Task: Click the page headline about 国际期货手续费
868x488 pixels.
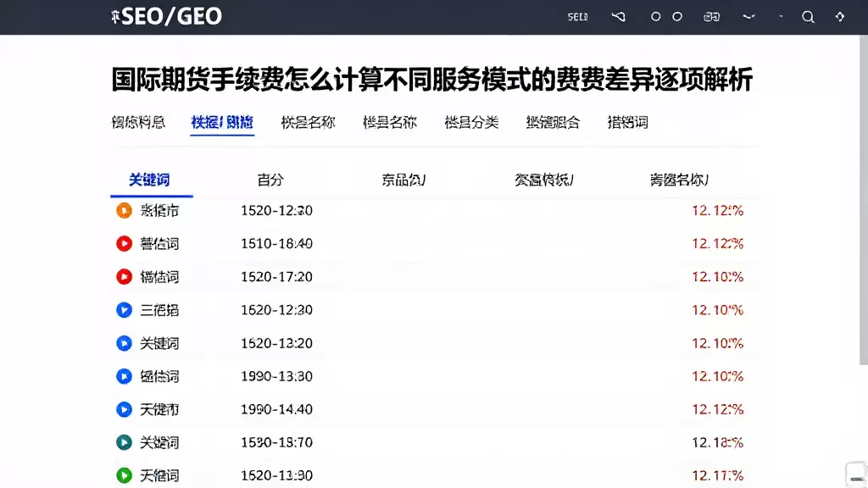Action: 431,80
